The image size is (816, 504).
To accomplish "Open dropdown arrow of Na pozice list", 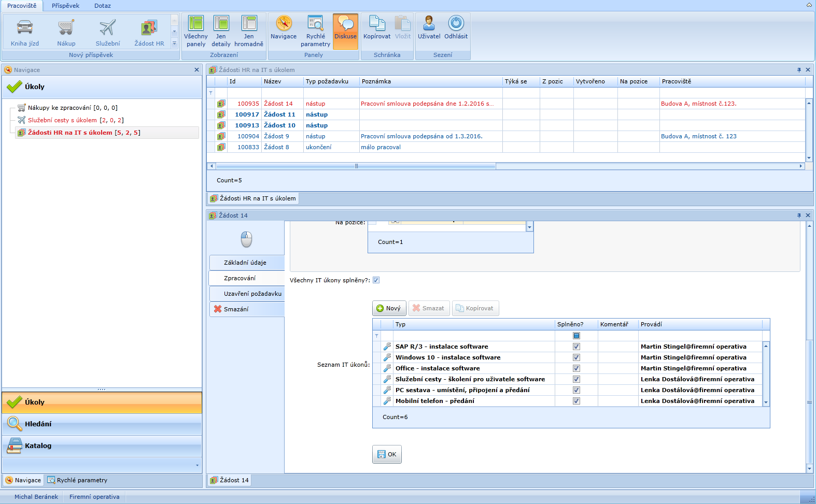I will click(x=529, y=227).
